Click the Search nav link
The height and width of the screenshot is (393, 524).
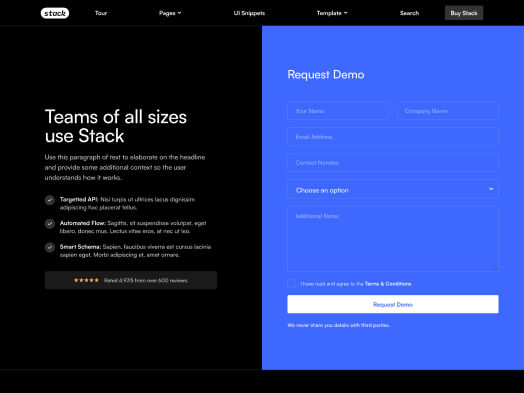(409, 13)
